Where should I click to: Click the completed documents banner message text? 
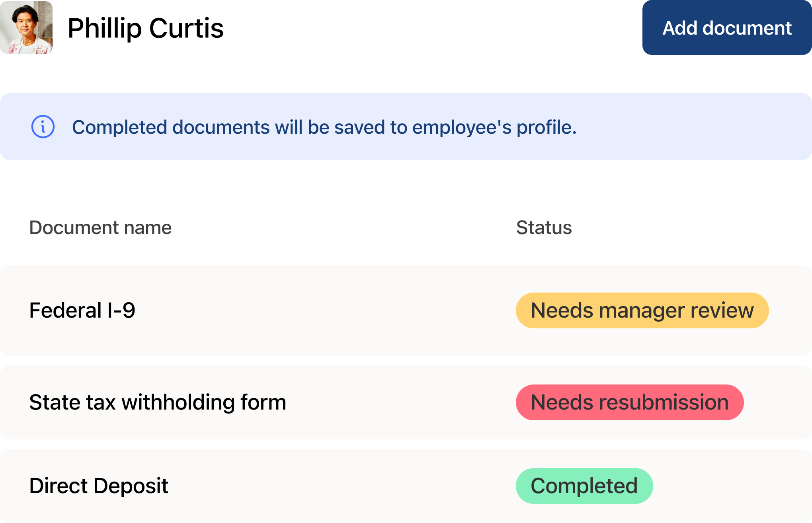click(x=324, y=127)
